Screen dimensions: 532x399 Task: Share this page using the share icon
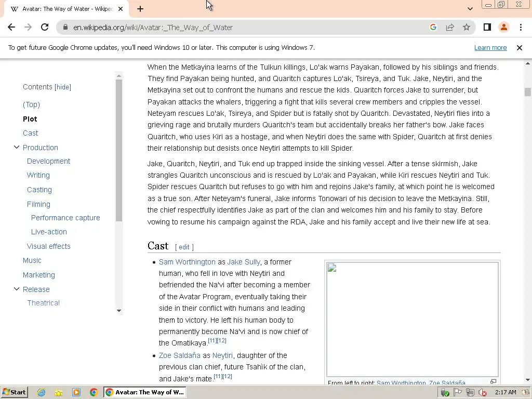[x=450, y=27]
